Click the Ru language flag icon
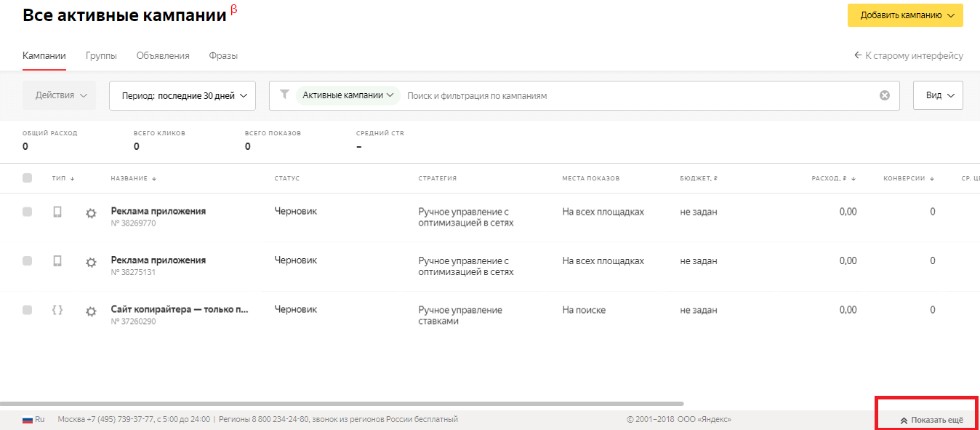 click(x=28, y=419)
